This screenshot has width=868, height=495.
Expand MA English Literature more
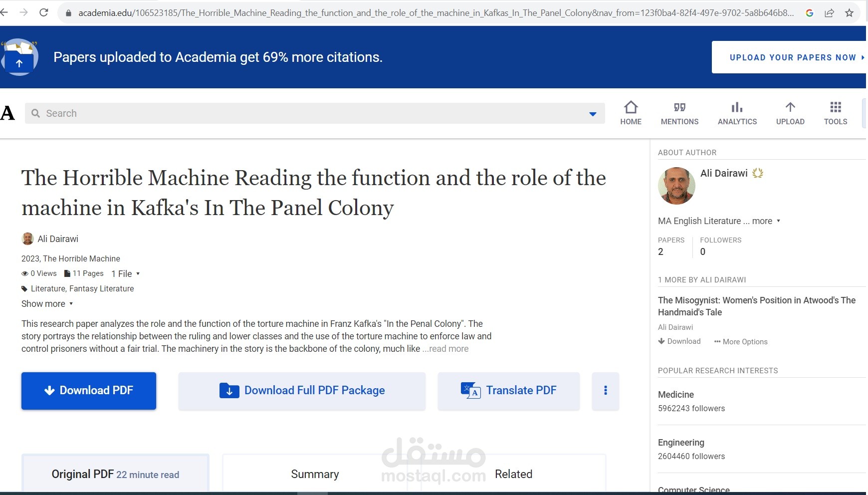click(766, 221)
